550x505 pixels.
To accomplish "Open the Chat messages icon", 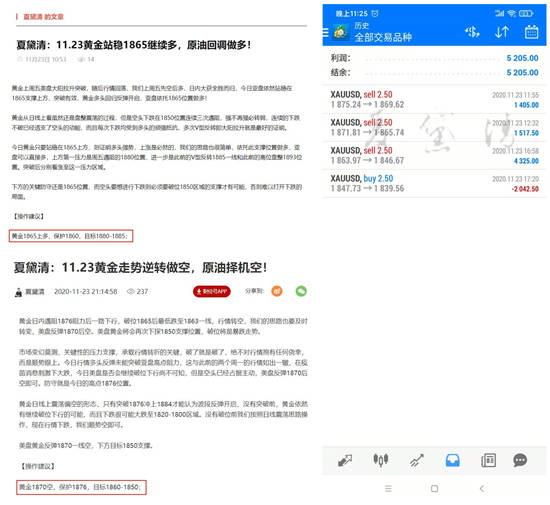I will click(x=520, y=460).
